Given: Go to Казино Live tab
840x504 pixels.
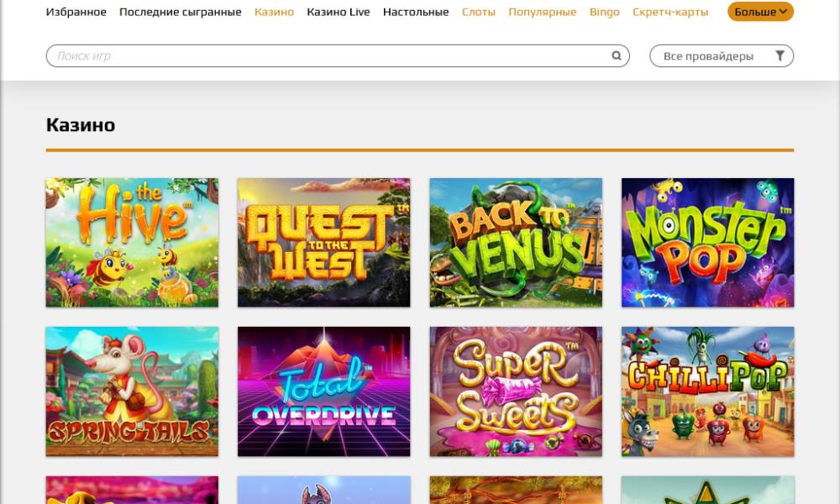Looking at the screenshot, I should click(339, 12).
